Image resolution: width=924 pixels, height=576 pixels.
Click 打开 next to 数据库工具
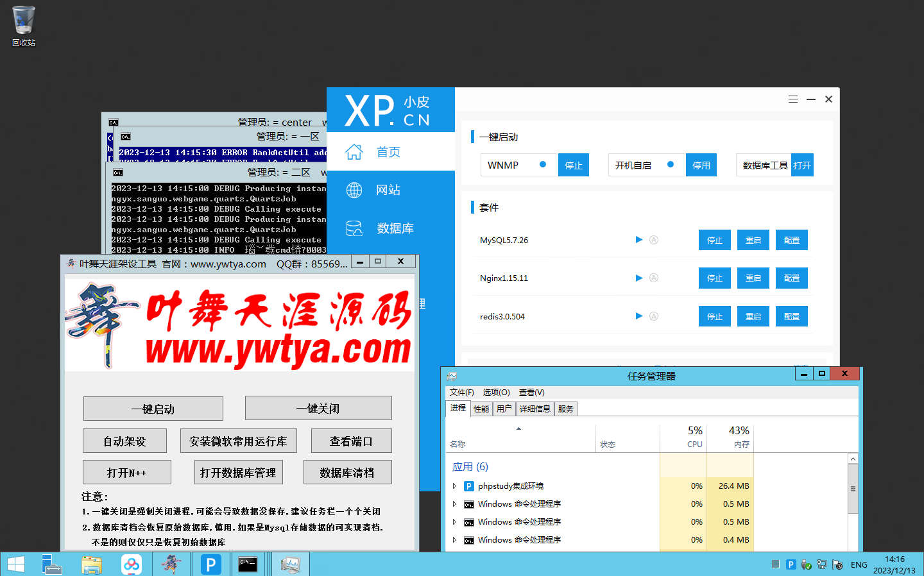pyautogui.click(x=802, y=165)
